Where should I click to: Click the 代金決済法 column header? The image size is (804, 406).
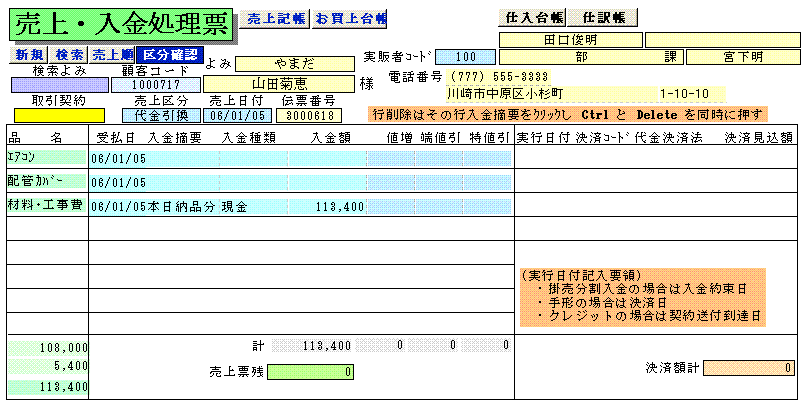point(669,137)
